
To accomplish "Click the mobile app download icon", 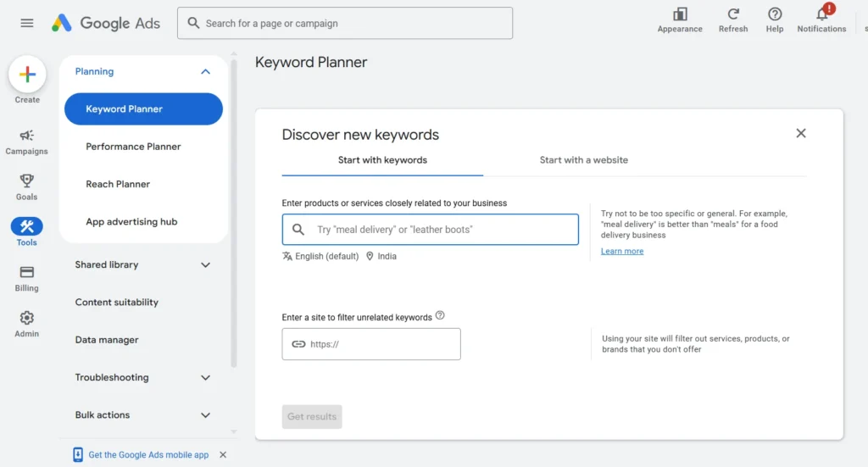I will (x=78, y=455).
